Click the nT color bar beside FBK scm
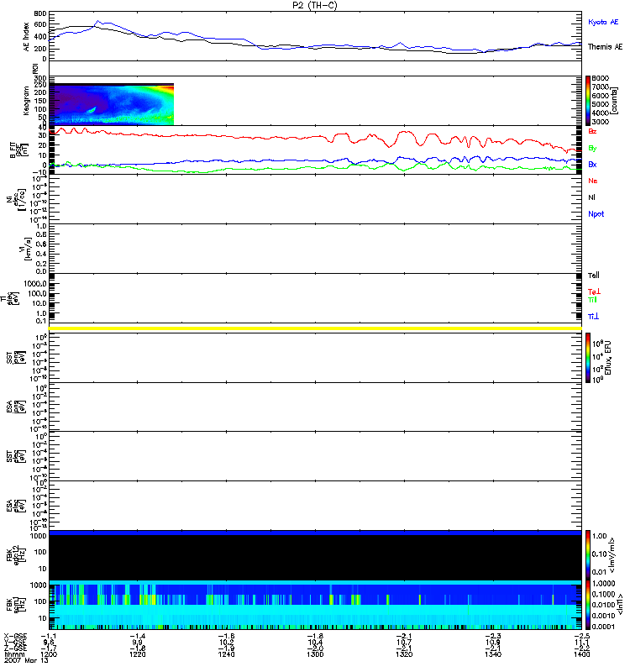 click(x=588, y=605)
